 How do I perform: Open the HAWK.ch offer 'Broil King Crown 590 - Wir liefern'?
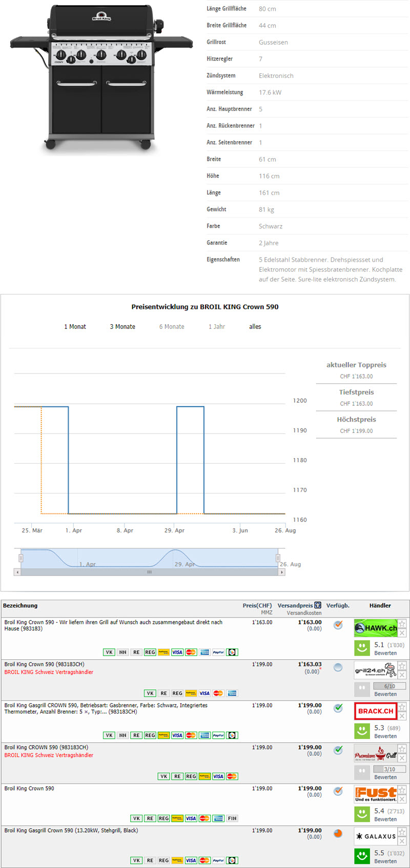pyautogui.click(x=113, y=625)
